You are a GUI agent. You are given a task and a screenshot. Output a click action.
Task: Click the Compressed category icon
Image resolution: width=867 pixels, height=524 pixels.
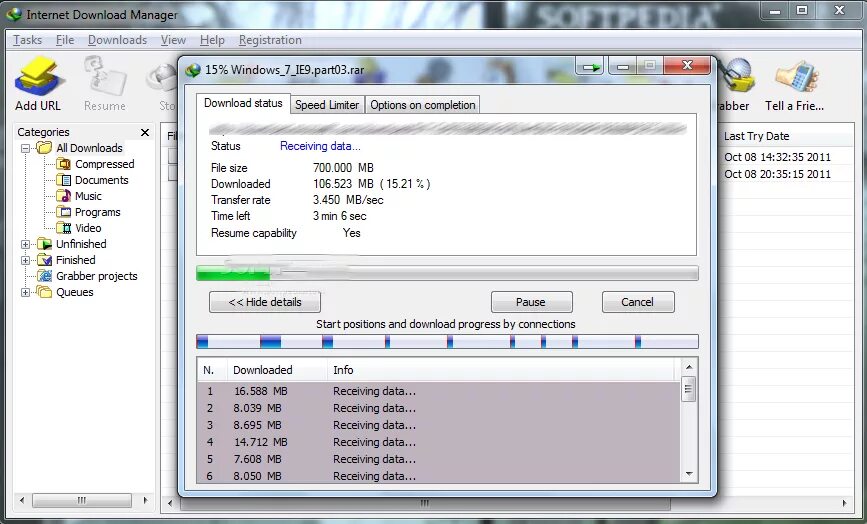click(64, 164)
